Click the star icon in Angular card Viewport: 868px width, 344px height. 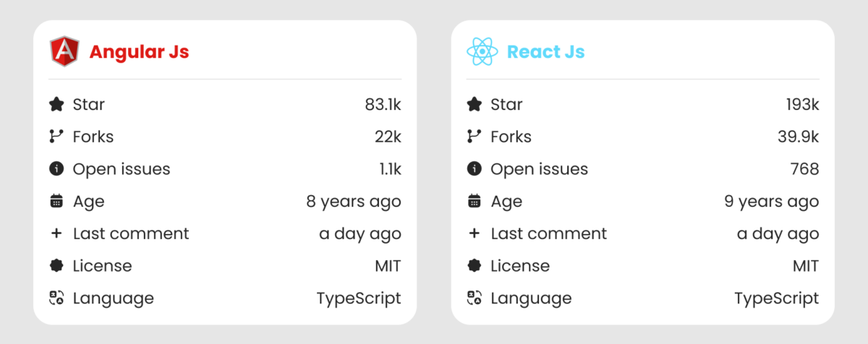point(56,105)
